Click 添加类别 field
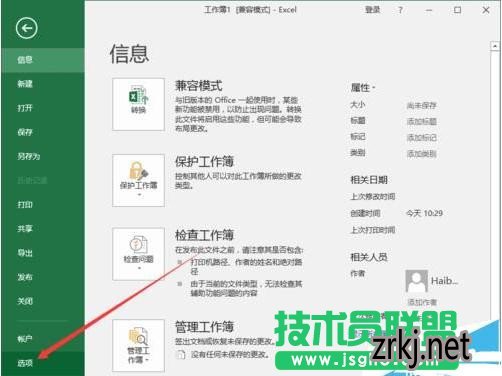The width and height of the screenshot is (502, 376). 422,154
